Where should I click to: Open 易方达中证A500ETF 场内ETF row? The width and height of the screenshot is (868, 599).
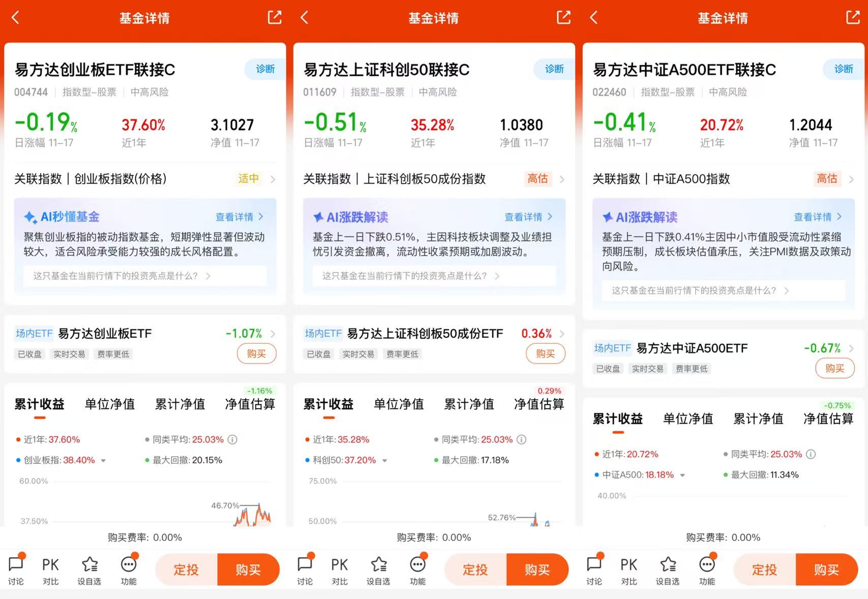click(x=724, y=348)
